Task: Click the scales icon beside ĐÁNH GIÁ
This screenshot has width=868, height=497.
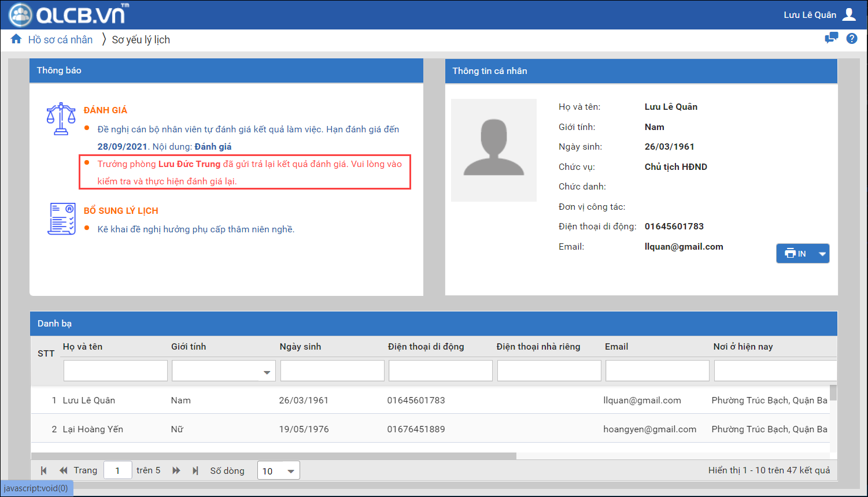Action: coord(61,119)
